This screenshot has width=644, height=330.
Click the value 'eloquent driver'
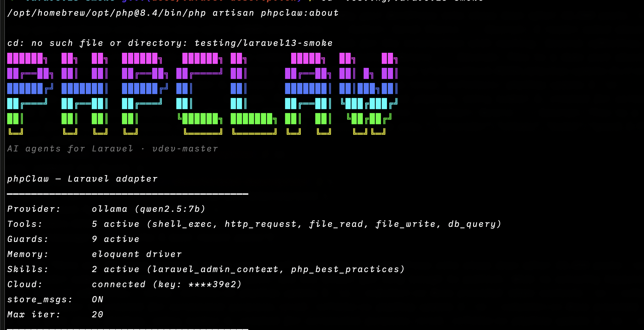137,254
